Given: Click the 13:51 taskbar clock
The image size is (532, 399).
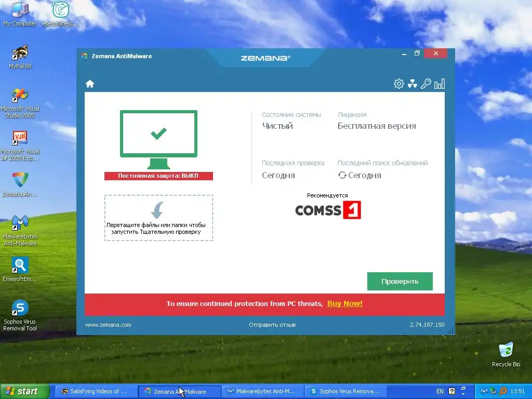Looking at the screenshot, I should click(517, 391).
